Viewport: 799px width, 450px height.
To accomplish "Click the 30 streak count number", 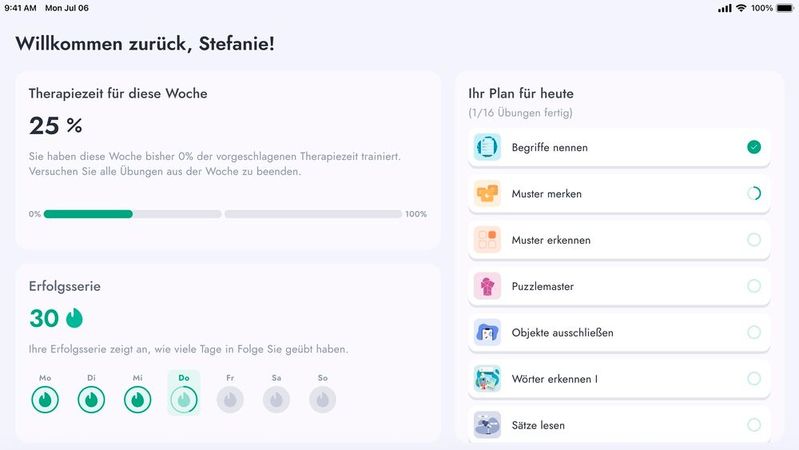I will coord(44,319).
